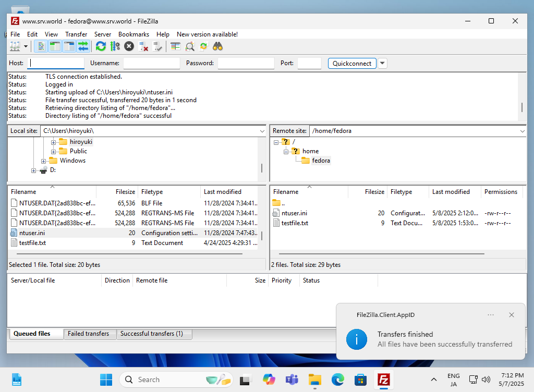Expand the Public folder node
The image size is (534, 392).
[x=54, y=151]
